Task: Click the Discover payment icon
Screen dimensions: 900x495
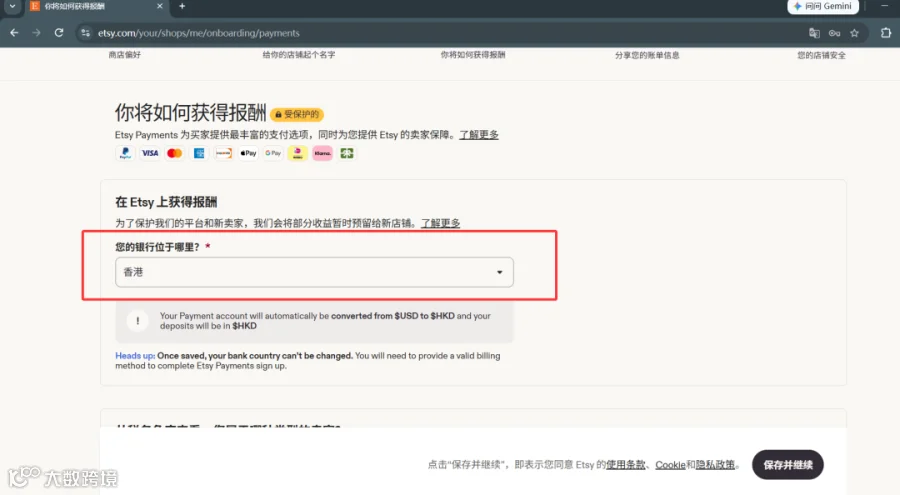Action: point(224,153)
